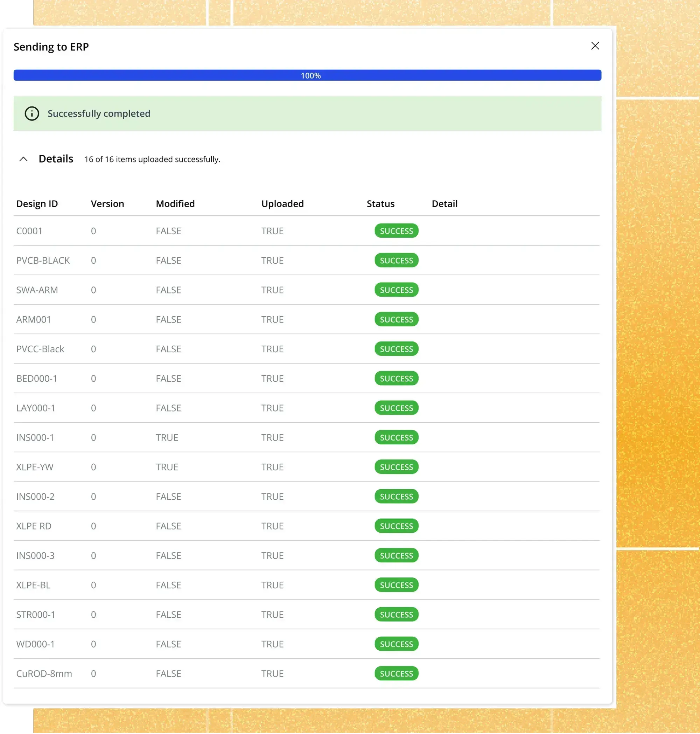Click SUCCESS badge for XLPE-YW row
The width and height of the screenshot is (700, 734).
(396, 467)
